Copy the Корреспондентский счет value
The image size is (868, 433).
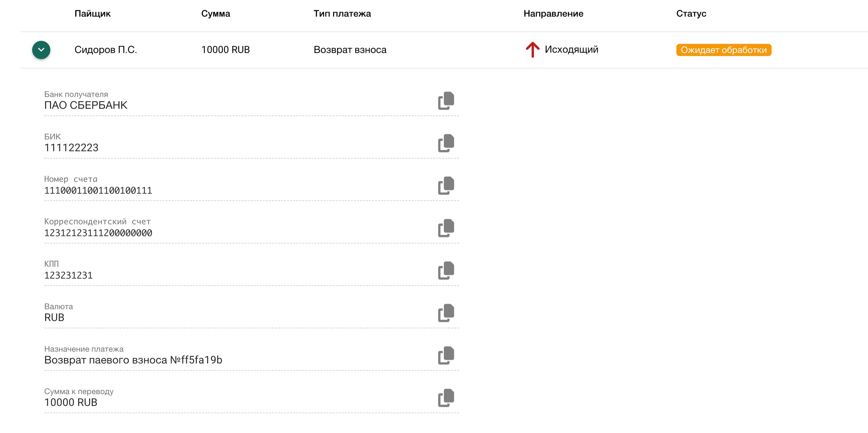tap(446, 228)
